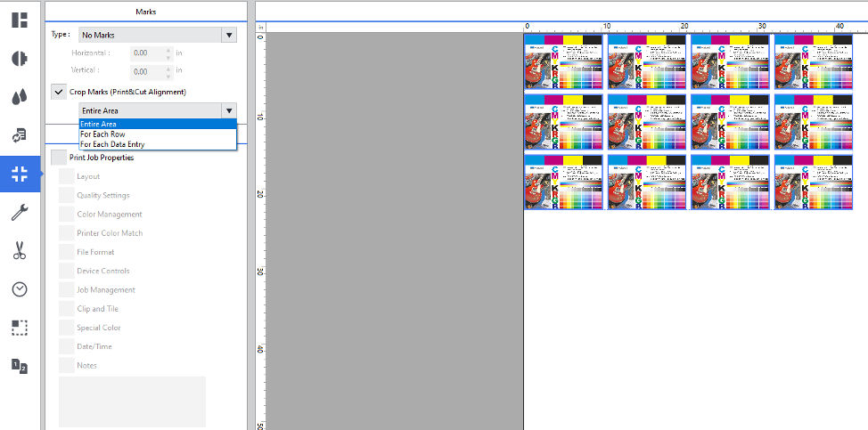
Task: Toggle the Print Job Properties checkbox
Action: [x=59, y=158]
